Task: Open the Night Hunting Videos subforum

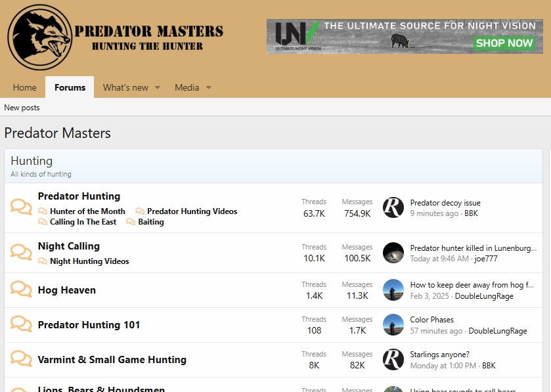Action: [x=89, y=261]
